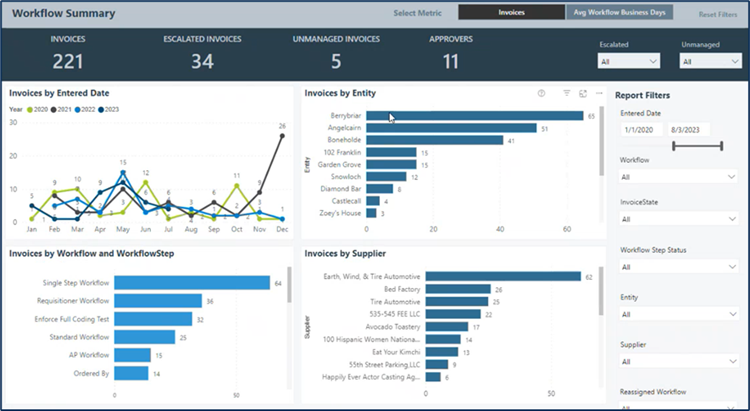Open the Escalated dropdown

(x=629, y=61)
